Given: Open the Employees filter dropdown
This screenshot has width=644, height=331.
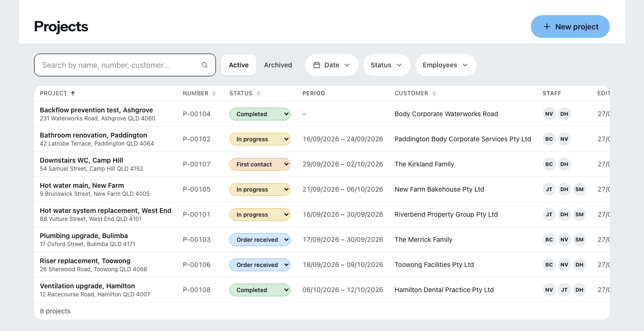Looking at the screenshot, I should pyautogui.click(x=446, y=65).
